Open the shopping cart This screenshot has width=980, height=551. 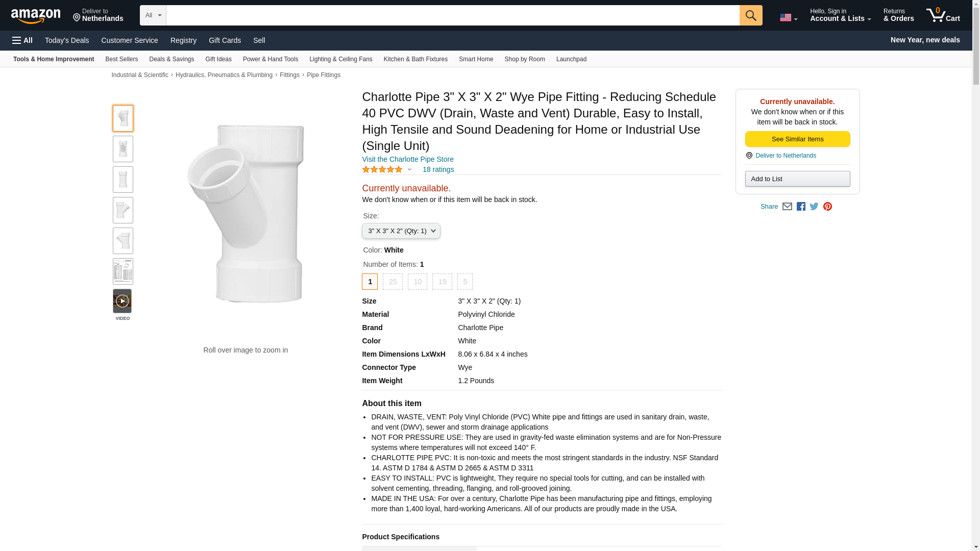(x=943, y=15)
